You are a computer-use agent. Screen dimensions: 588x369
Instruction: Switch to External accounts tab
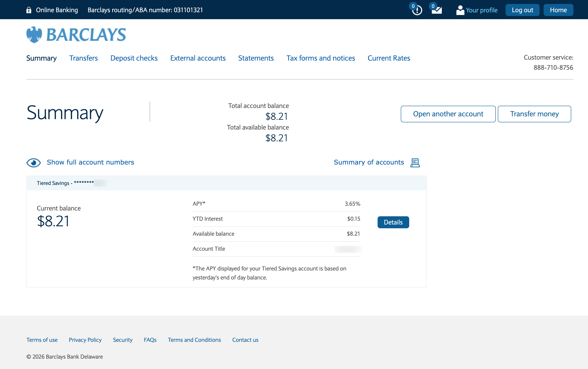(198, 58)
